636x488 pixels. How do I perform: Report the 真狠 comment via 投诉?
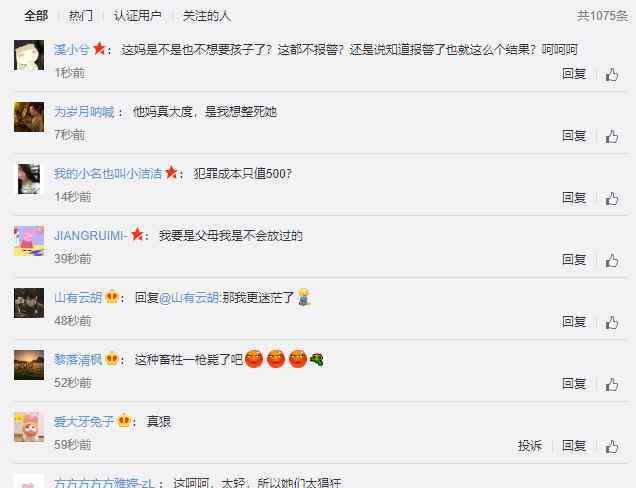click(x=530, y=445)
